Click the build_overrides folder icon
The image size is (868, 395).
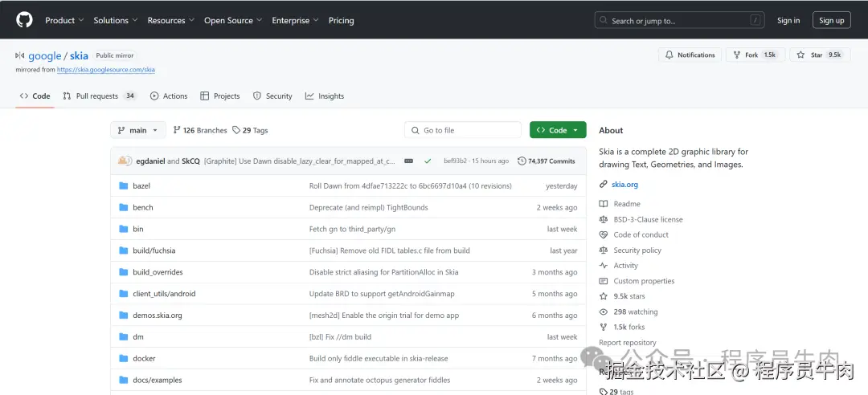click(124, 272)
